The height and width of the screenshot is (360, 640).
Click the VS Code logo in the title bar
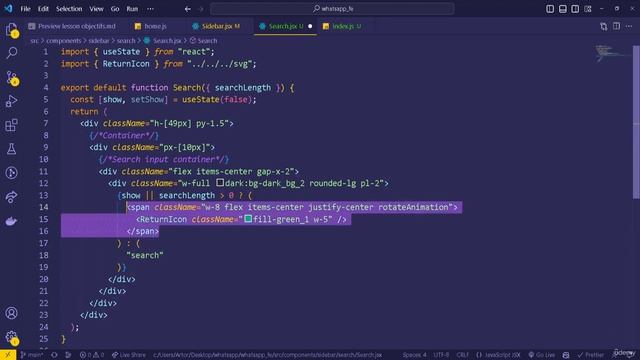pos(8,9)
